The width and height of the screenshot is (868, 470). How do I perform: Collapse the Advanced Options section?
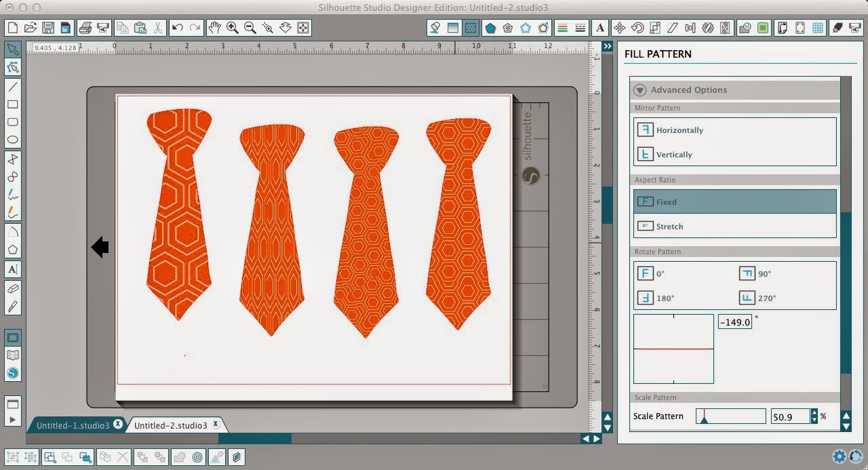click(639, 90)
